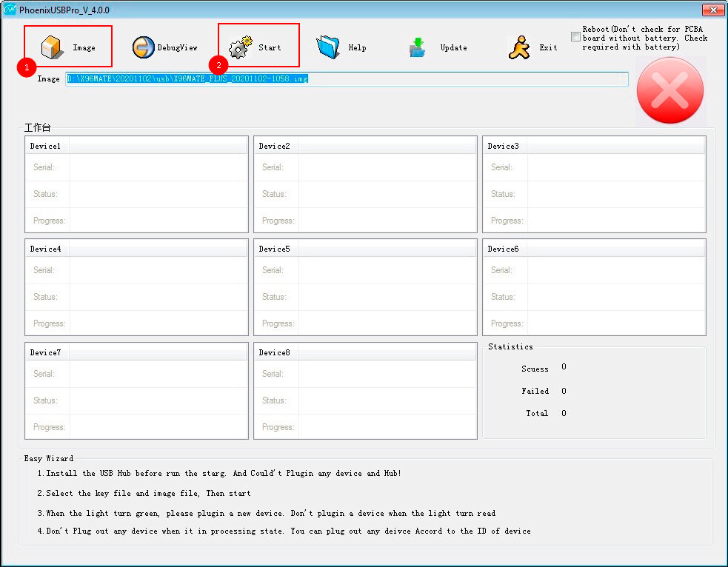
Task: Select the Device8 panel header
Action: pos(365,352)
